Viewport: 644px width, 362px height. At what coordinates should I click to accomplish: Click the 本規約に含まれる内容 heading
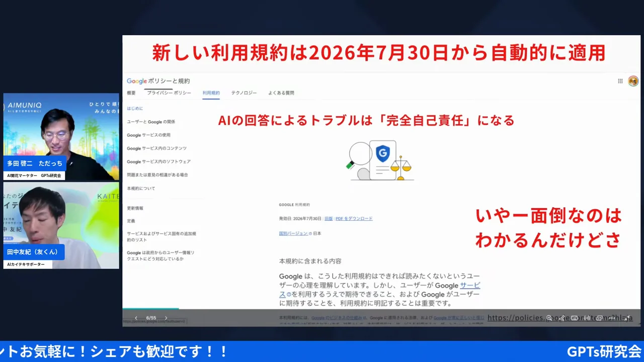click(x=310, y=261)
